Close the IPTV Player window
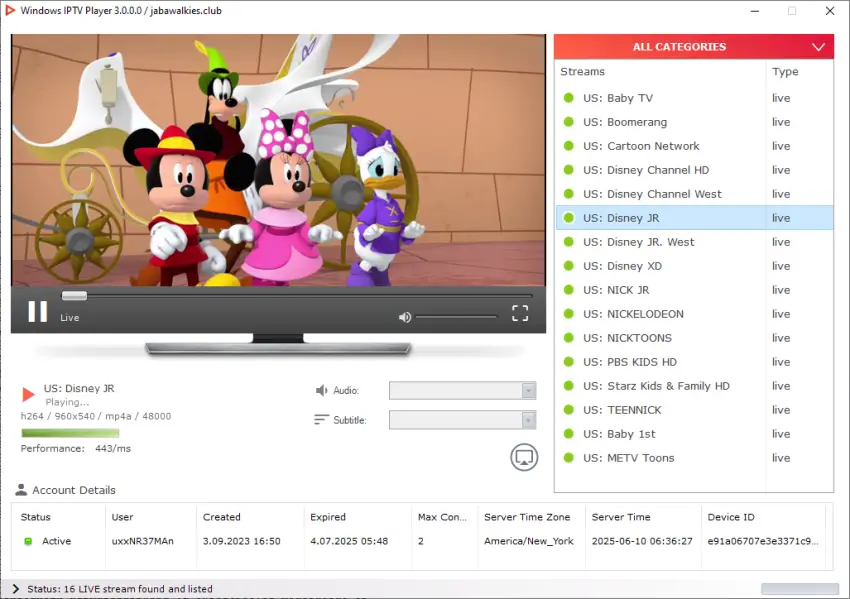850x599 pixels. 830,11
